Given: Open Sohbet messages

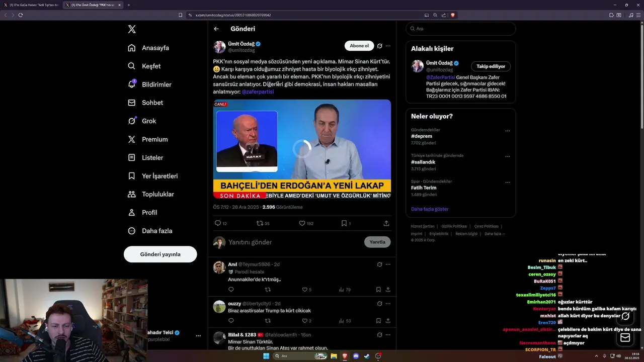Looking at the screenshot, I should [145, 103].
